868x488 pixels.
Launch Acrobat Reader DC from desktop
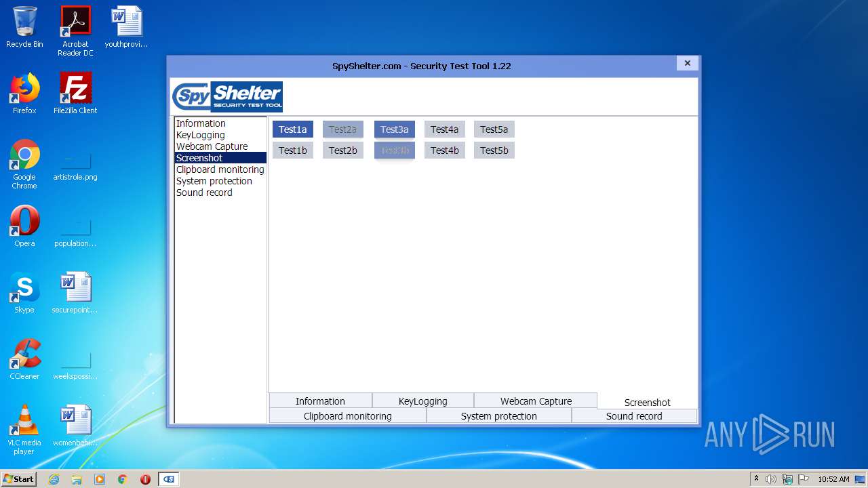click(75, 31)
